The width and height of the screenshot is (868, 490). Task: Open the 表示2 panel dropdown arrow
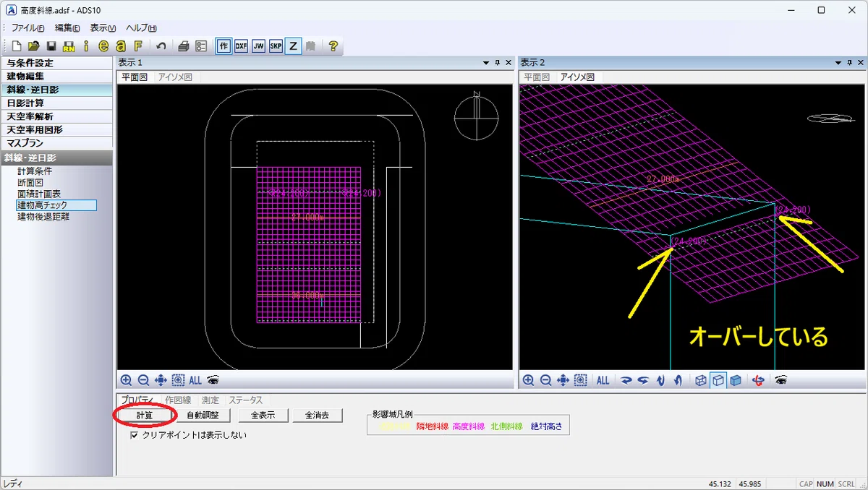coord(838,63)
